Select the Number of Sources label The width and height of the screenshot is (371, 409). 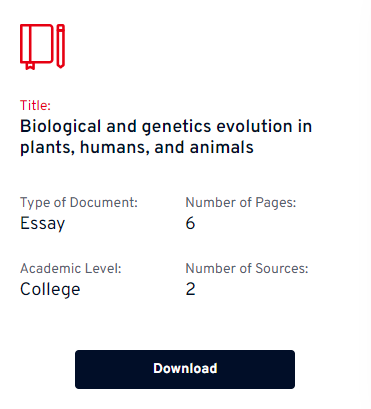tap(247, 268)
